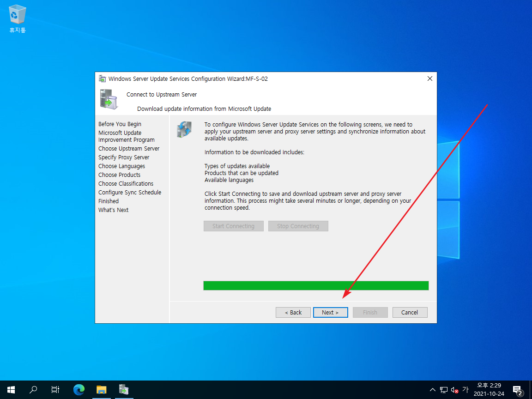Click the Start Connecting button
This screenshot has width=532, height=399.
pos(233,226)
